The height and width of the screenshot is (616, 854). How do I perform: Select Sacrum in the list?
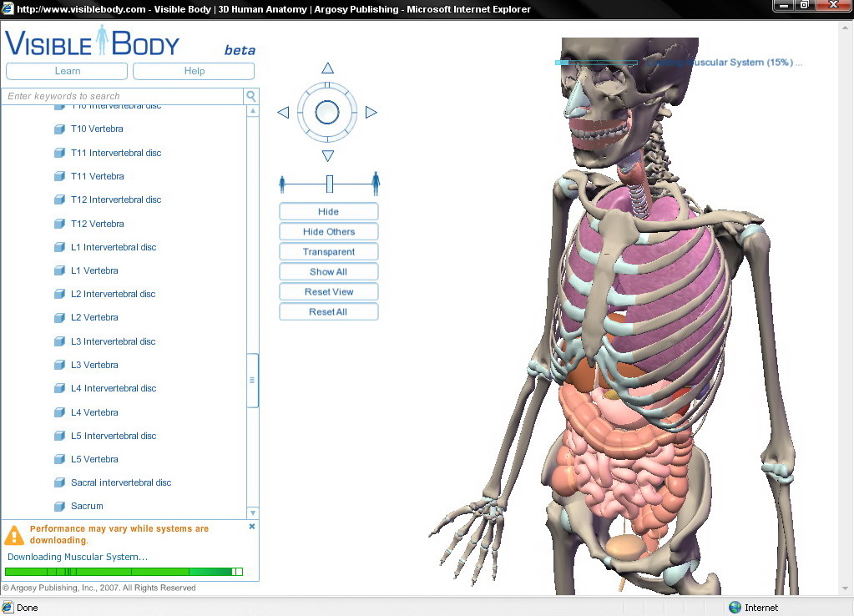click(87, 507)
